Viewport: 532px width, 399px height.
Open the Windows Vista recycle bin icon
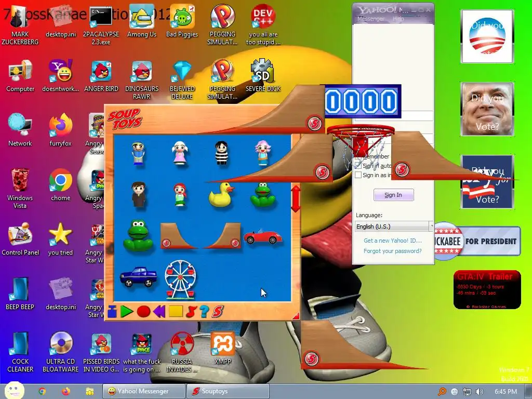20,188
